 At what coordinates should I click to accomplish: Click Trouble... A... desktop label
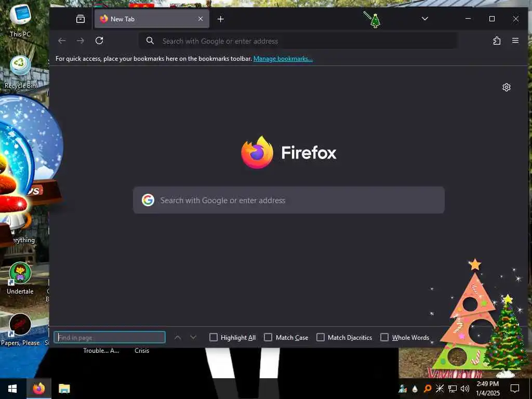point(101,351)
